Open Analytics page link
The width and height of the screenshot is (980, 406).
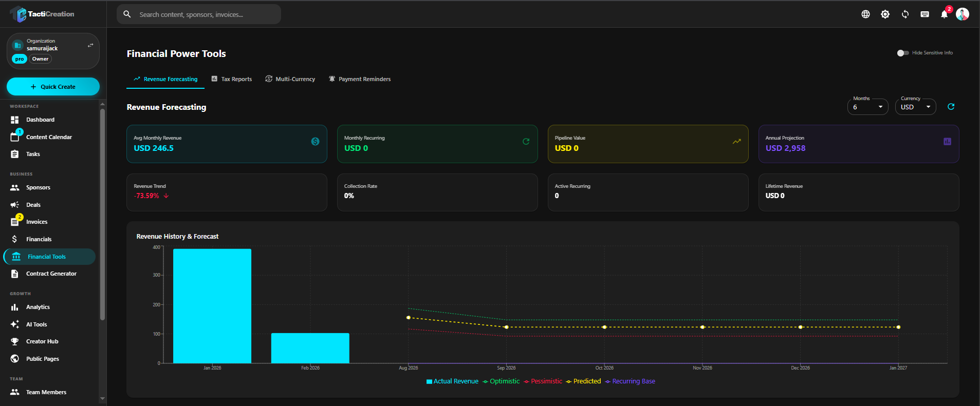pyautogui.click(x=38, y=307)
